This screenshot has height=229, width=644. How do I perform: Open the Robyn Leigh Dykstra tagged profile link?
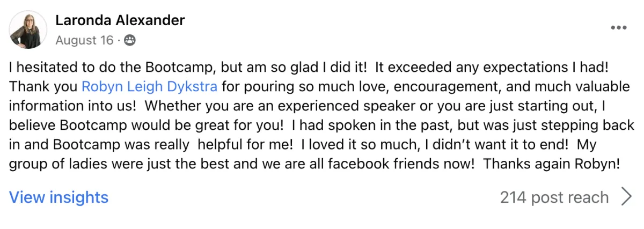click(149, 86)
